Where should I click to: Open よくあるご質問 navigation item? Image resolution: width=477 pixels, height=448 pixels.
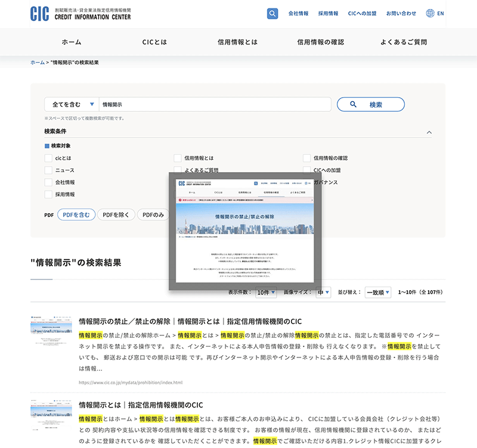point(404,42)
